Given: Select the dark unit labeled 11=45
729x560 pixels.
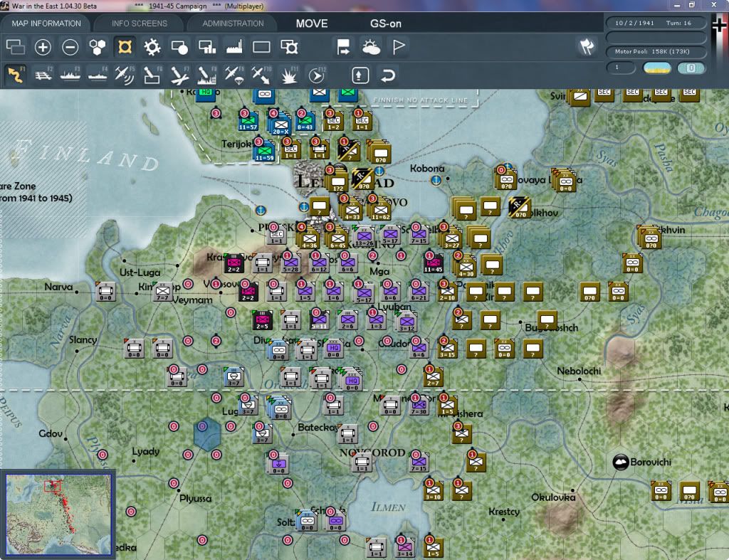Looking at the screenshot, I should pos(433,263).
